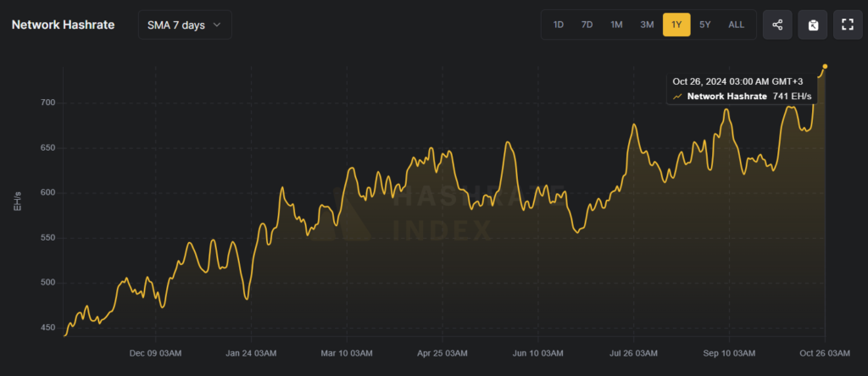This screenshot has height=376, width=868.
Task: Click the Network Hashrate title
Action: (x=63, y=25)
